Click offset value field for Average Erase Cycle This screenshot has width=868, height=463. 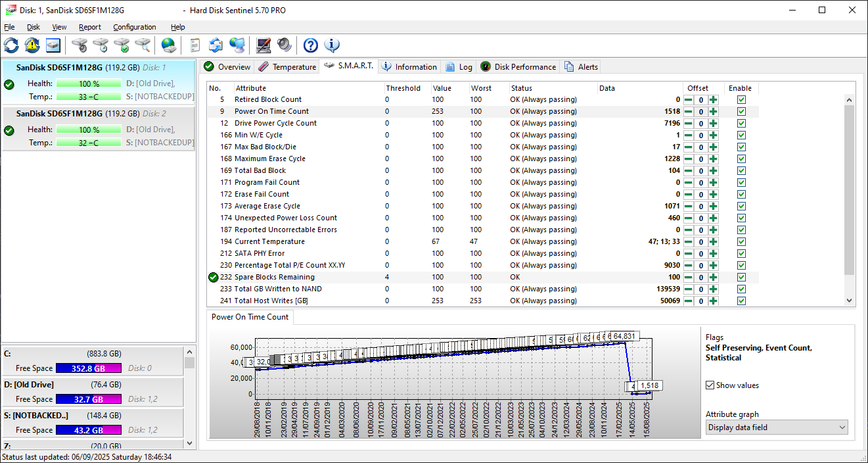[x=701, y=207]
